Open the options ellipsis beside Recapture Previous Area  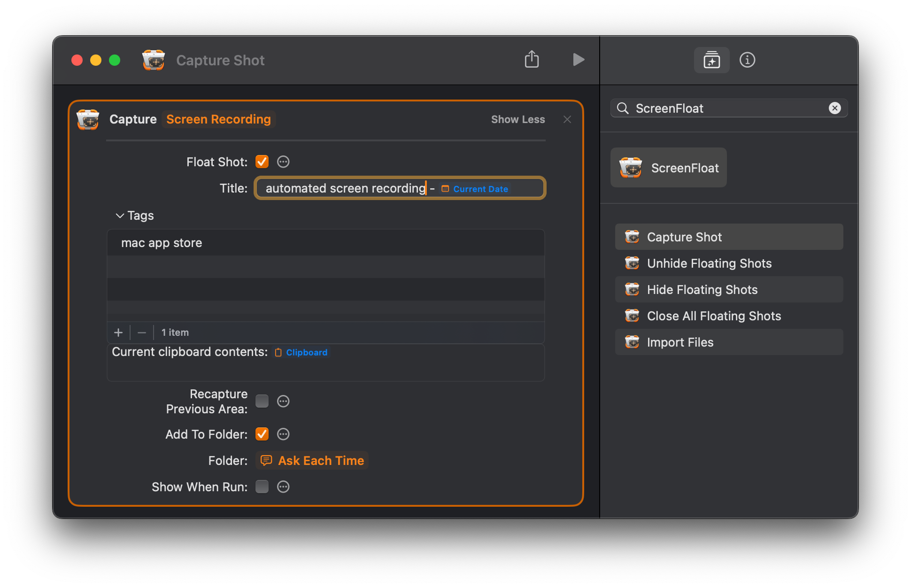[x=283, y=401]
